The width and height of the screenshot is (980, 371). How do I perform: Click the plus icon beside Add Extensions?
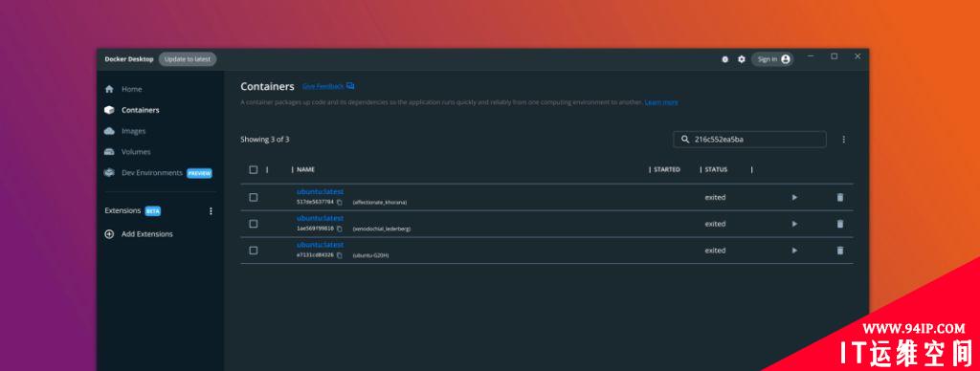pyautogui.click(x=109, y=234)
